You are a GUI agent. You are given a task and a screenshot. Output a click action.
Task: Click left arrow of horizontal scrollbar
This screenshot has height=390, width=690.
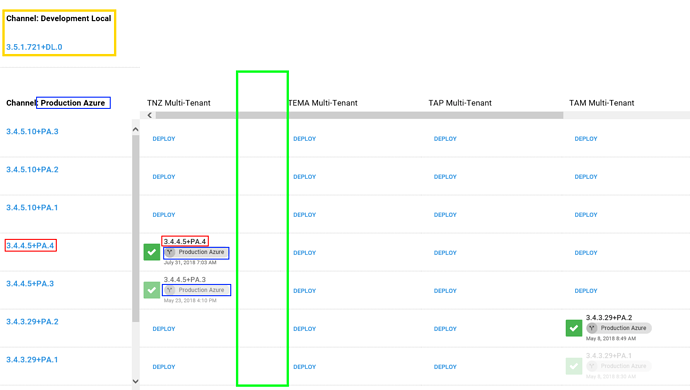[150, 115]
